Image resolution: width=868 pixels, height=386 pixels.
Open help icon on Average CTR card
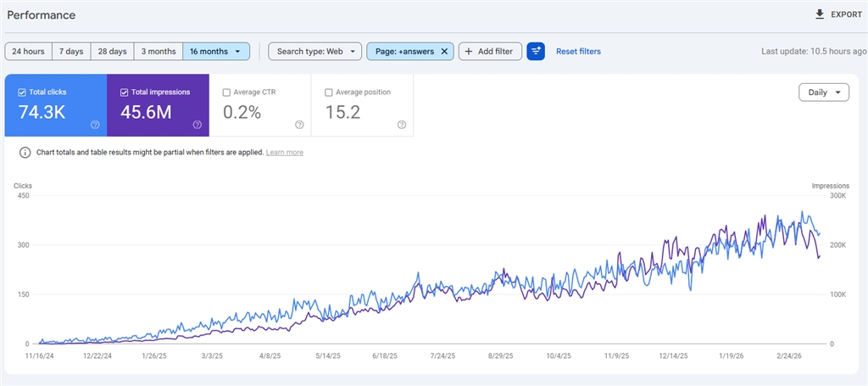[299, 125]
